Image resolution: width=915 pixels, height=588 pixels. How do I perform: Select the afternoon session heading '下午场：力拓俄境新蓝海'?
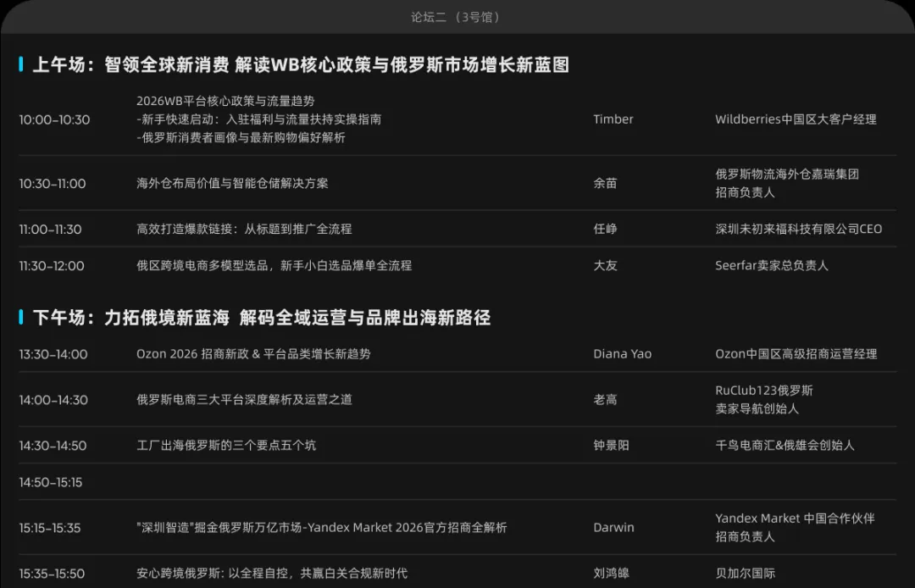[x=130, y=318]
